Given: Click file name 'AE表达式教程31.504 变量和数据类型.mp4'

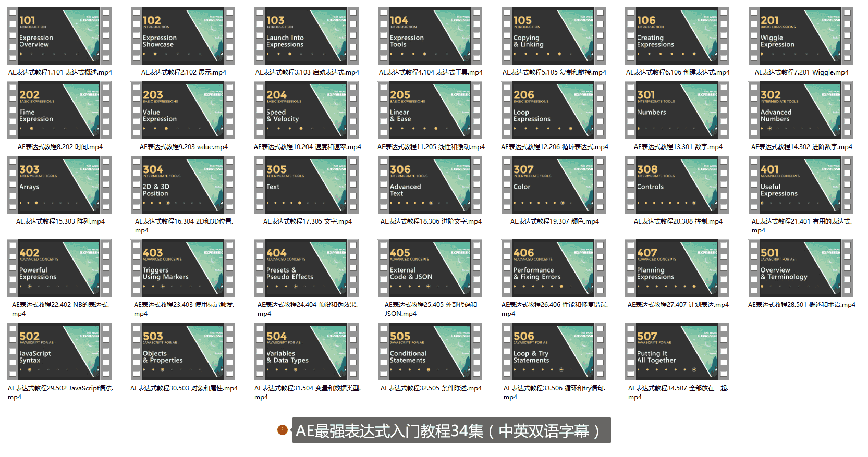Looking at the screenshot, I should tap(308, 392).
